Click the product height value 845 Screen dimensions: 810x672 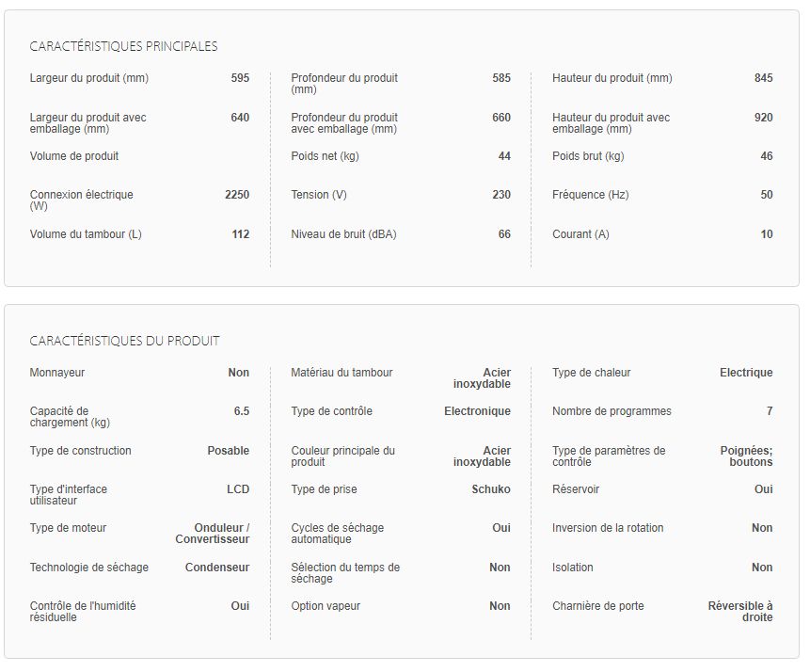tap(763, 78)
